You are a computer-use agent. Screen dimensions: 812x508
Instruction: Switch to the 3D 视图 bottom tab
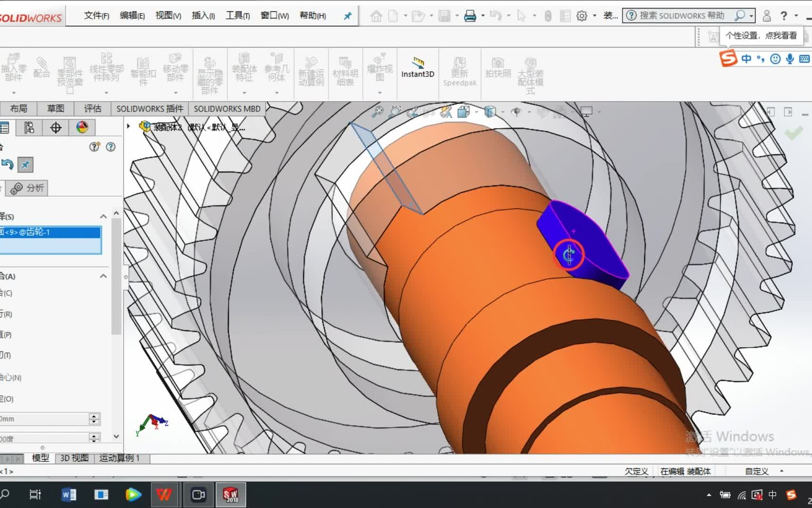click(x=74, y=458)
